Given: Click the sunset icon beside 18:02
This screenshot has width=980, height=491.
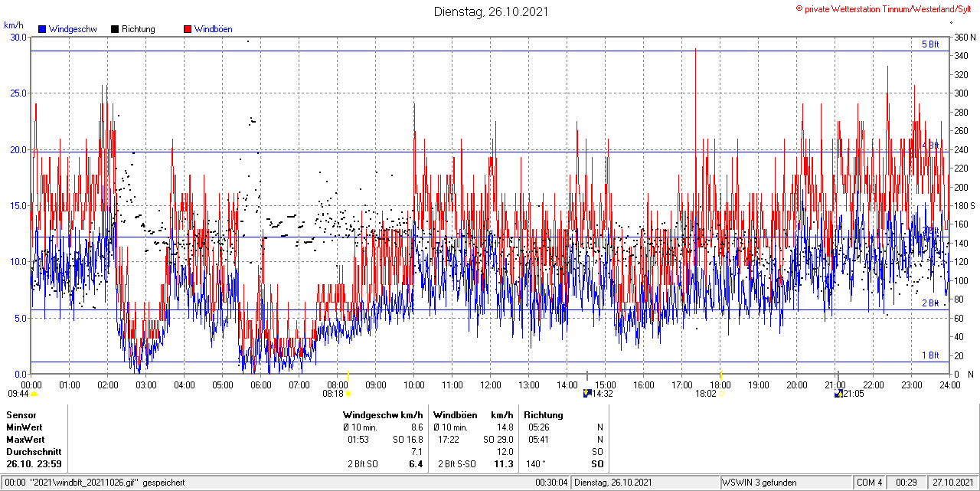Looking at the screenshot, I should [x=720, y=394].
